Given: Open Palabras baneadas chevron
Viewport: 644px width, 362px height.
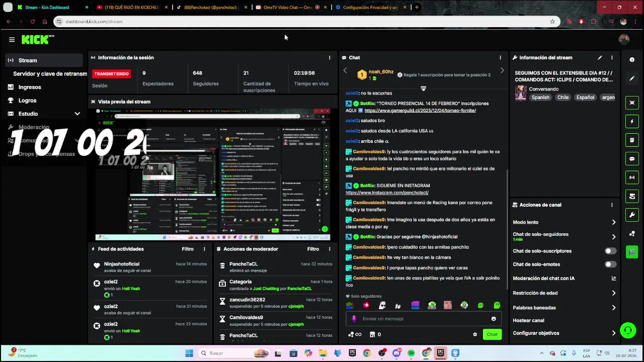Looking at the screenshot, I should pos(613,308).
